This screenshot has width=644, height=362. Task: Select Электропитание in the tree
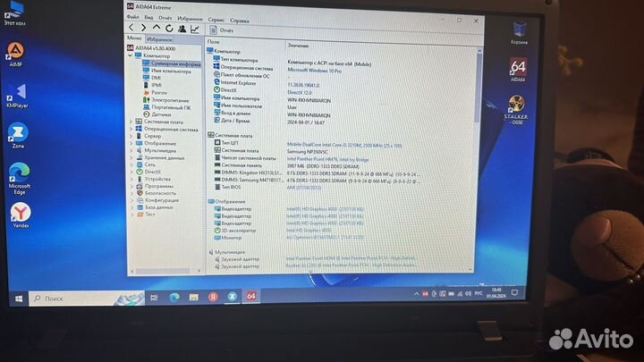coord(166,100)
